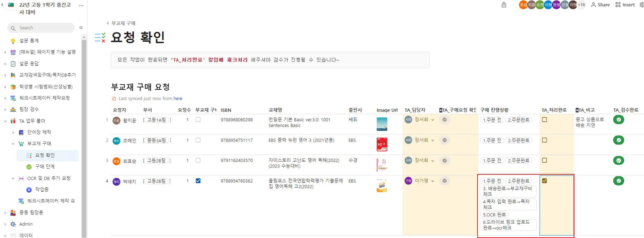Click the ISBN column header
The width and height of the screenshot is (644, 238).
(x=226, y=110)
